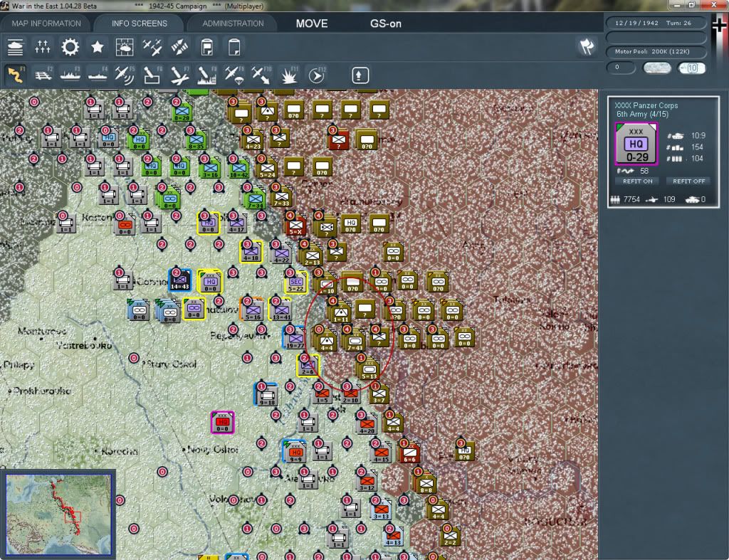Screen dimensions: 729x560
Task: Click the blank clipboard icon
Action: tap(234, 47)
